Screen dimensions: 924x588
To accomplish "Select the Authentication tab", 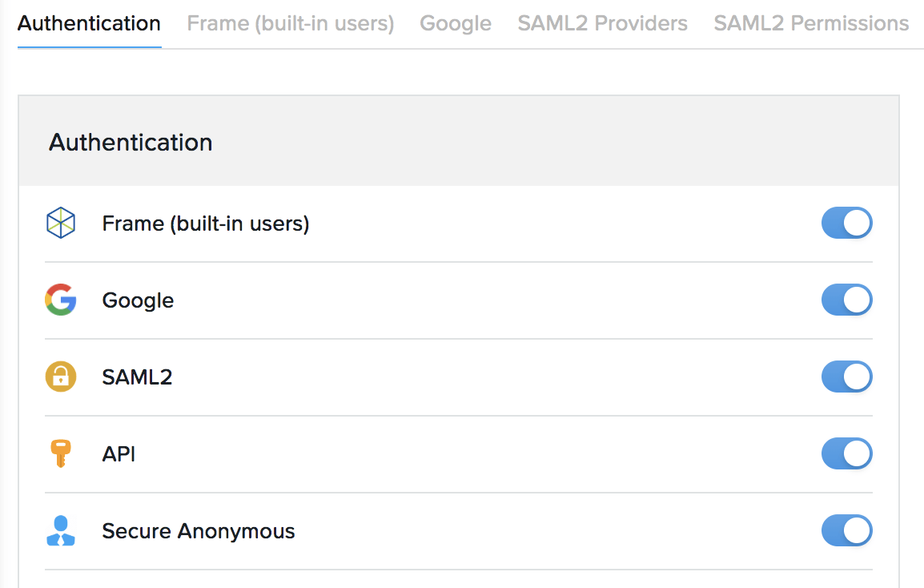I will coord(89,23).
